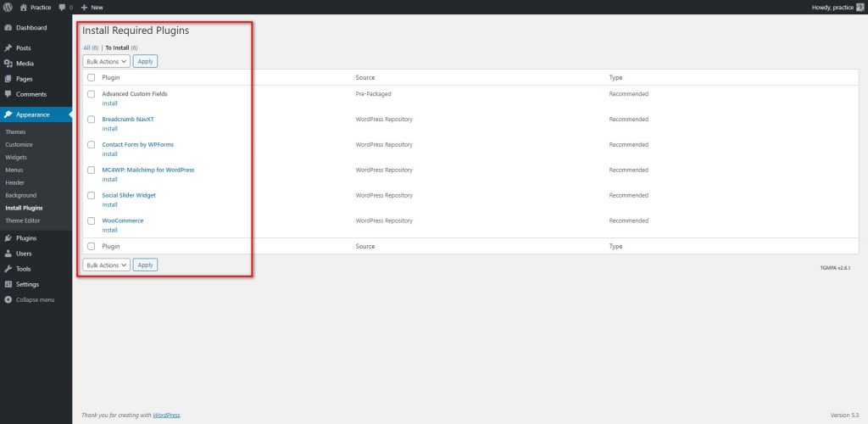Image resolution: width=868 pixels, height=424 pixels.
Task: Open the Social Slider Widget link
Action: pos(129,195)
